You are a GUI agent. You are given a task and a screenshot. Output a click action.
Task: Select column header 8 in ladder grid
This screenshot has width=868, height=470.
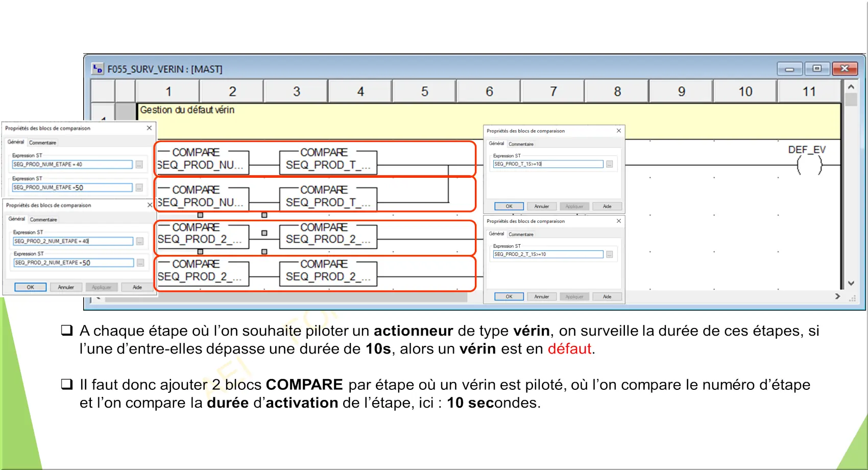tap(617, 91)
